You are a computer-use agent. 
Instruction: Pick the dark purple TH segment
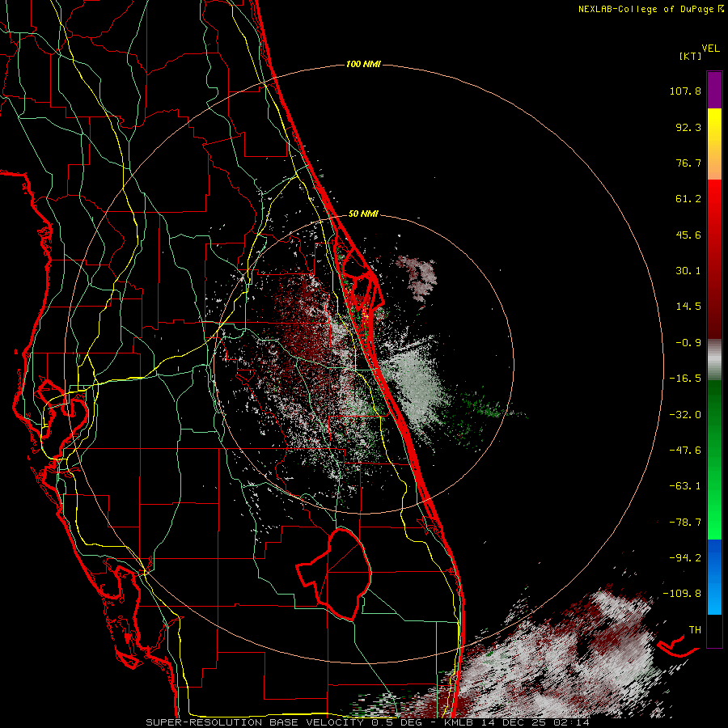[714, 630]
